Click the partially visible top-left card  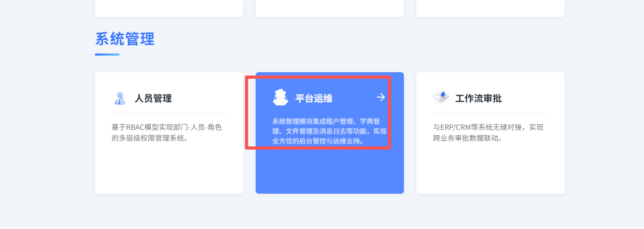click(x=169, y=8)
